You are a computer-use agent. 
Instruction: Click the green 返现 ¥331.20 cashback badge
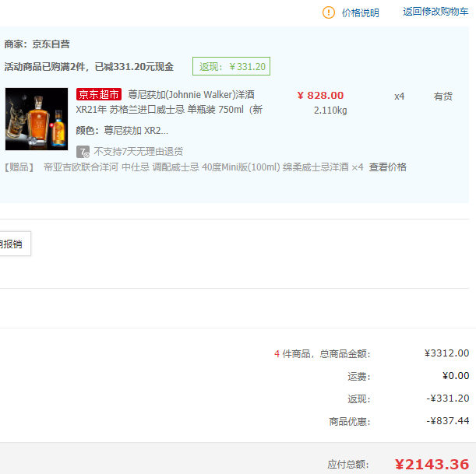231,66
